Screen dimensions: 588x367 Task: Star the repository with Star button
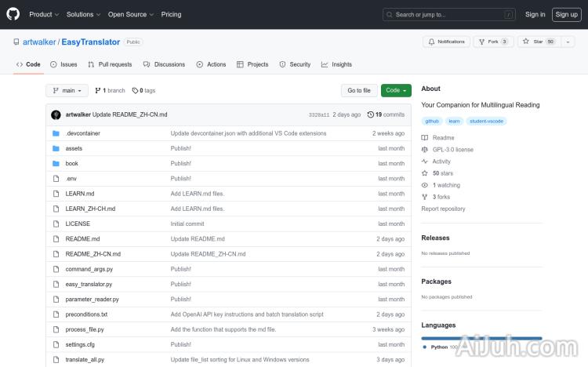(x=539, y=42)
